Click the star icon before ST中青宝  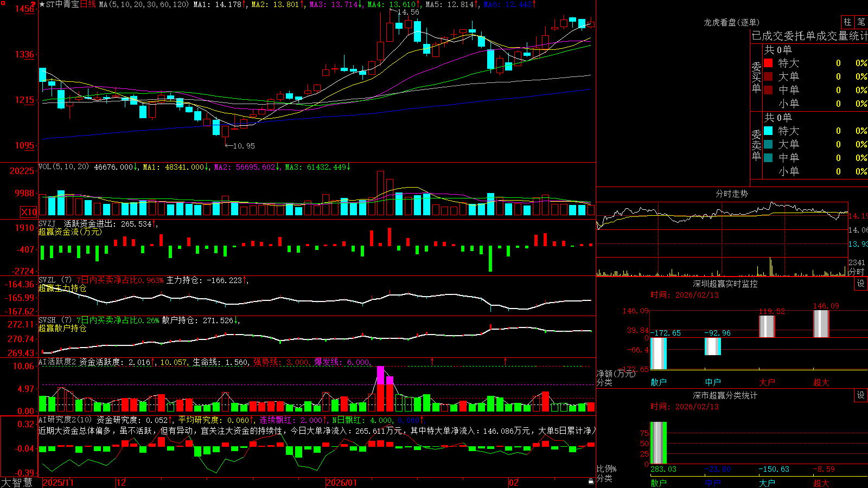42,4
